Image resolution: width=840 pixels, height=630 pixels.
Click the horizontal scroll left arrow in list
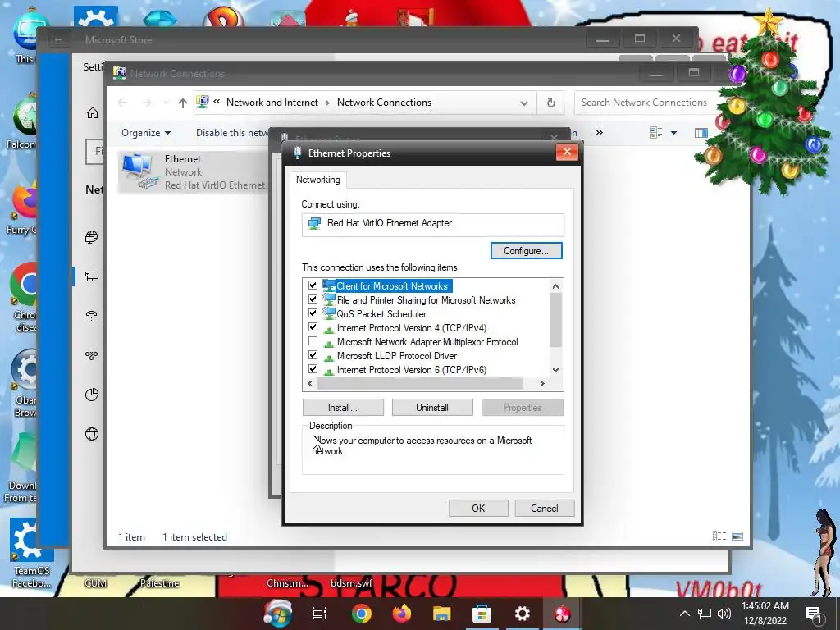point(310,384)
